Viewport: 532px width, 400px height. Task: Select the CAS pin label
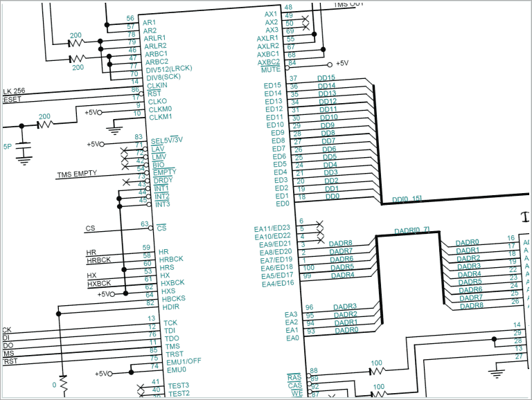[295, 385]
